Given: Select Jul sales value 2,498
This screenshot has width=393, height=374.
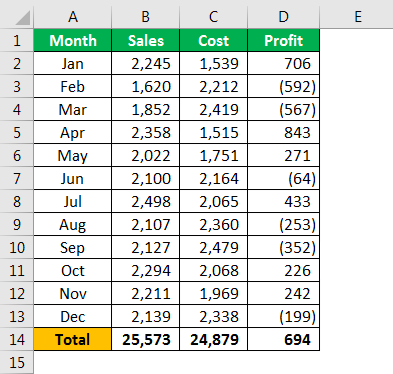Looking at the screenshot, I should pyautogui.click(x=146, y=201).
